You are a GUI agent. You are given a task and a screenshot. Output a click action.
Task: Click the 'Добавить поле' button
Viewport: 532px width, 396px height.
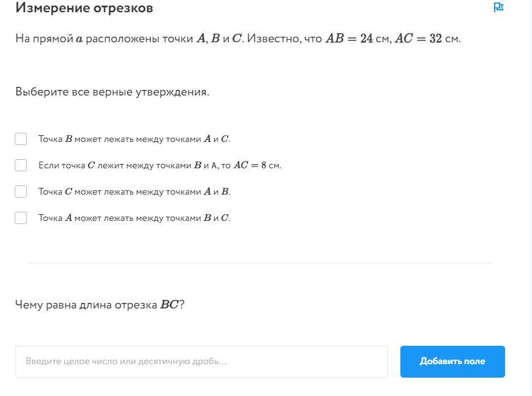452,362
